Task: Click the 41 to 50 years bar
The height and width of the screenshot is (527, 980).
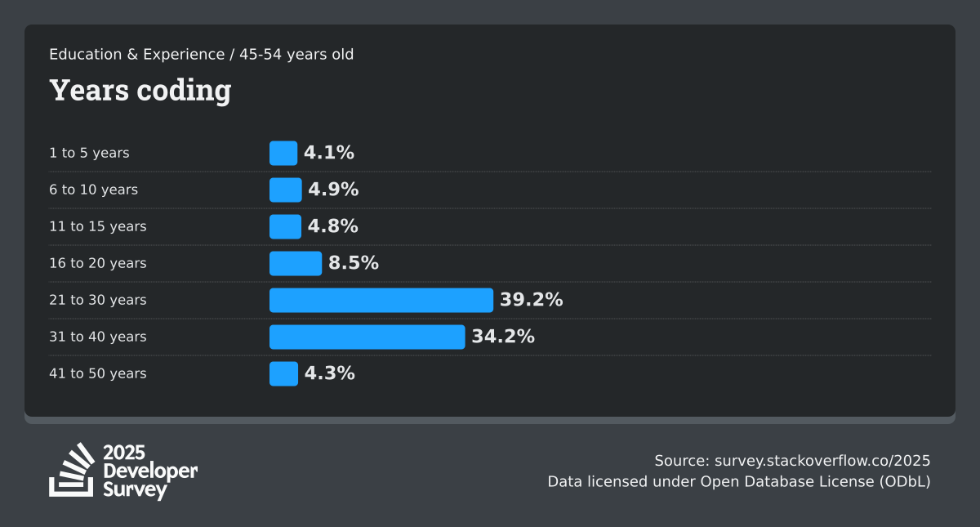Action: (x=283, y=373)
